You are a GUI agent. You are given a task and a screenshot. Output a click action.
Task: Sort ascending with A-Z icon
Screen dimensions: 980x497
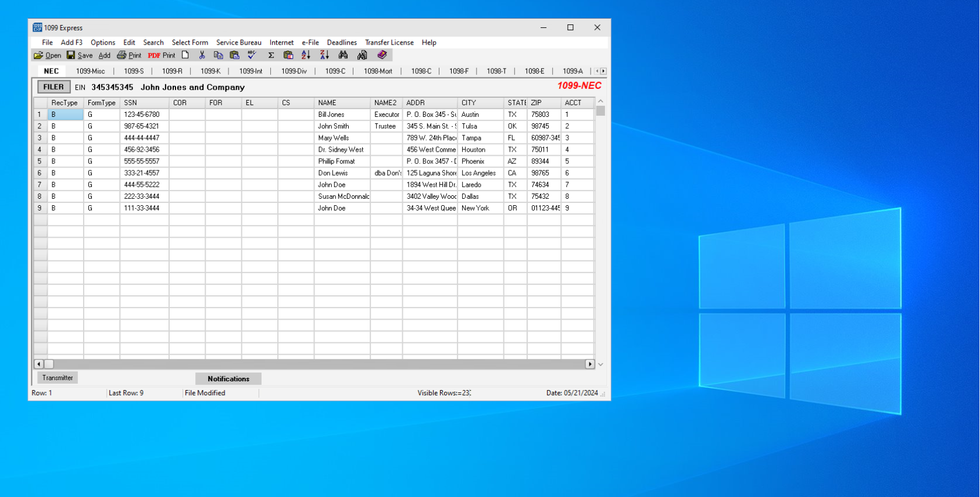coord(306,55)
